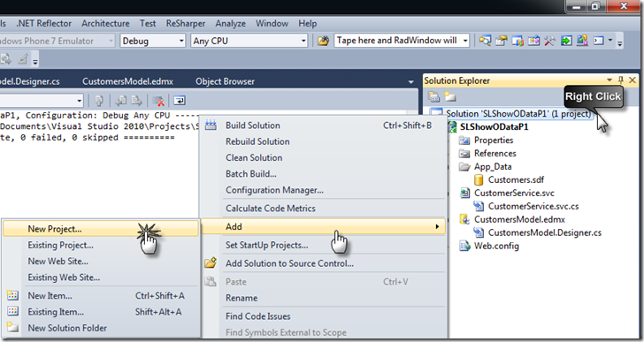Toggle auto-hide pin on Solution Explorer
Screen dimensions: 644x342
[621, 80]
